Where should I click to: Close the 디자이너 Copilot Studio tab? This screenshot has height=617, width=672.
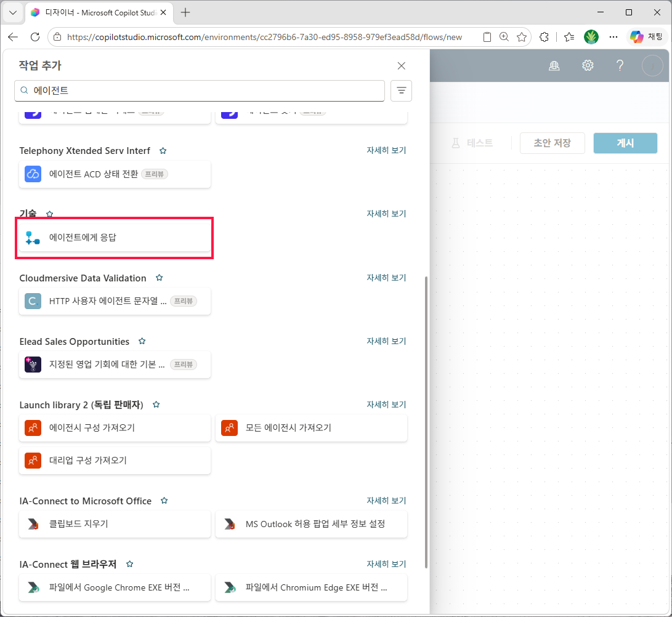[163, 12]
